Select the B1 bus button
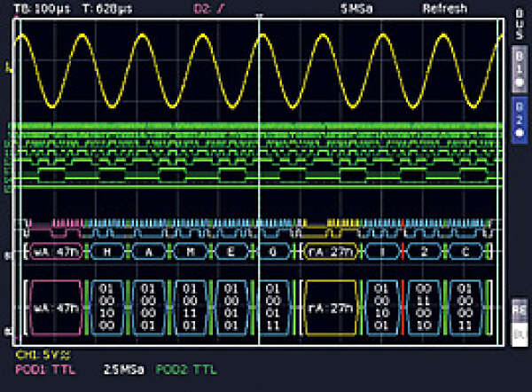 click(519, 69)
